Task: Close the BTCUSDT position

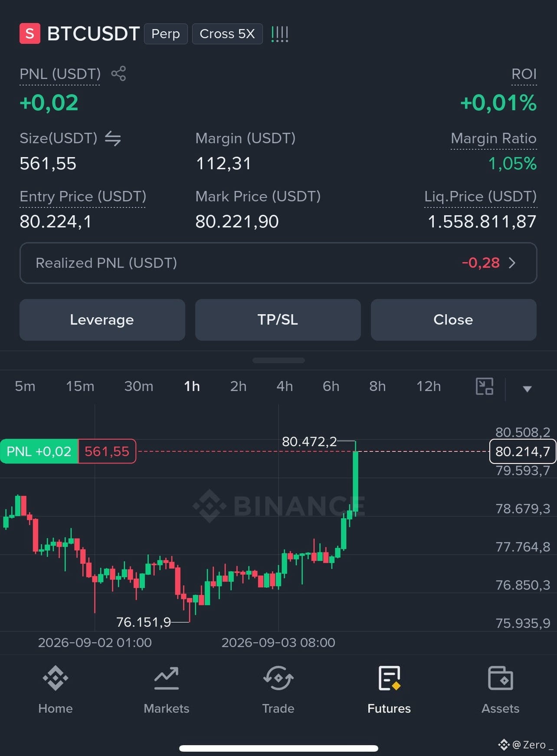Action: coord(454,320)
